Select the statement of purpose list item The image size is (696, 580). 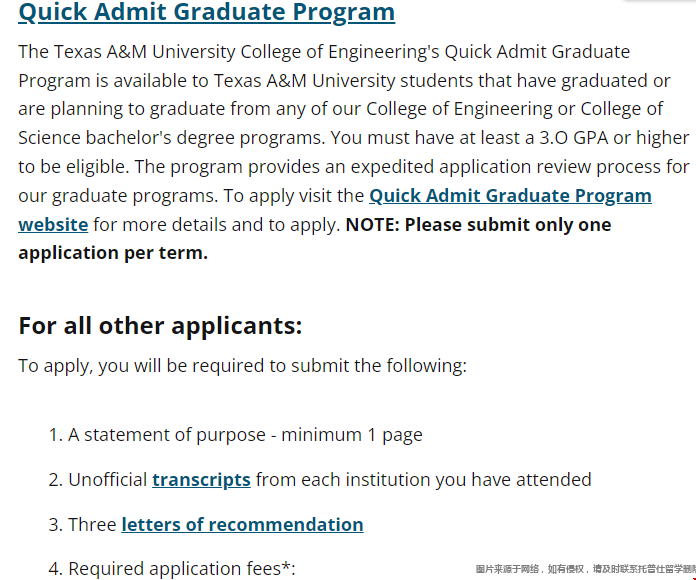pos(235,435)
